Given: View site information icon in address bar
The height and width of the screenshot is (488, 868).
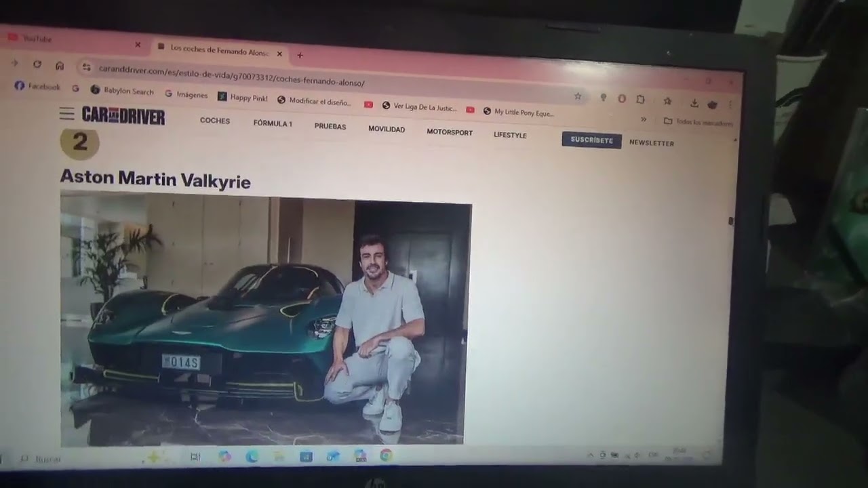Looking at the screenshot, I should (x=86, y=67).
